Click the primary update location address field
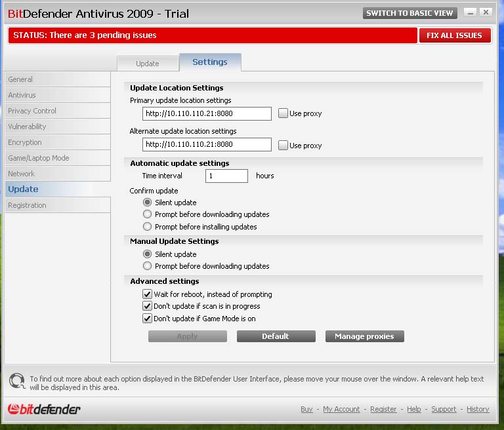Screen dimensions: 504x430 tap(207, 113)
